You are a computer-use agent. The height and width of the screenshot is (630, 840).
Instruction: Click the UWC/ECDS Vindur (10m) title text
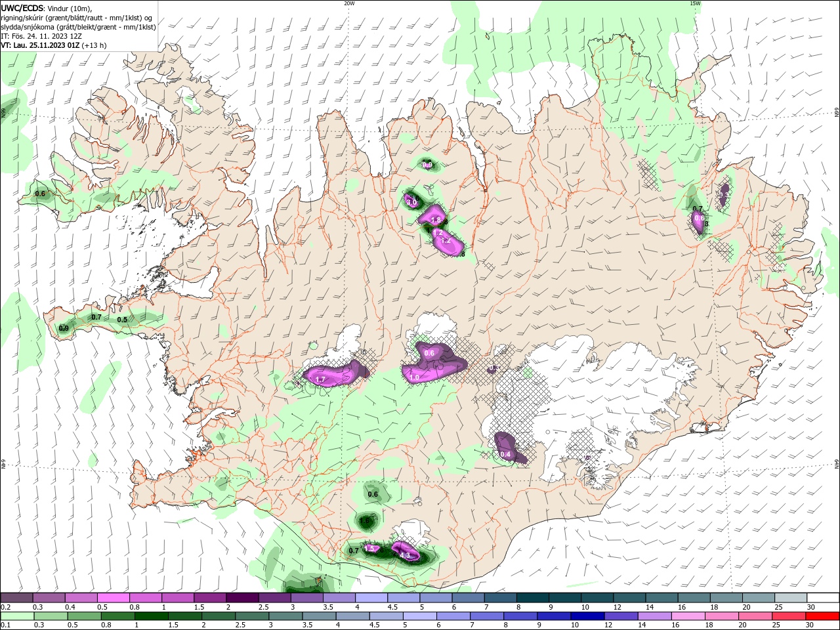click(47, 8)
